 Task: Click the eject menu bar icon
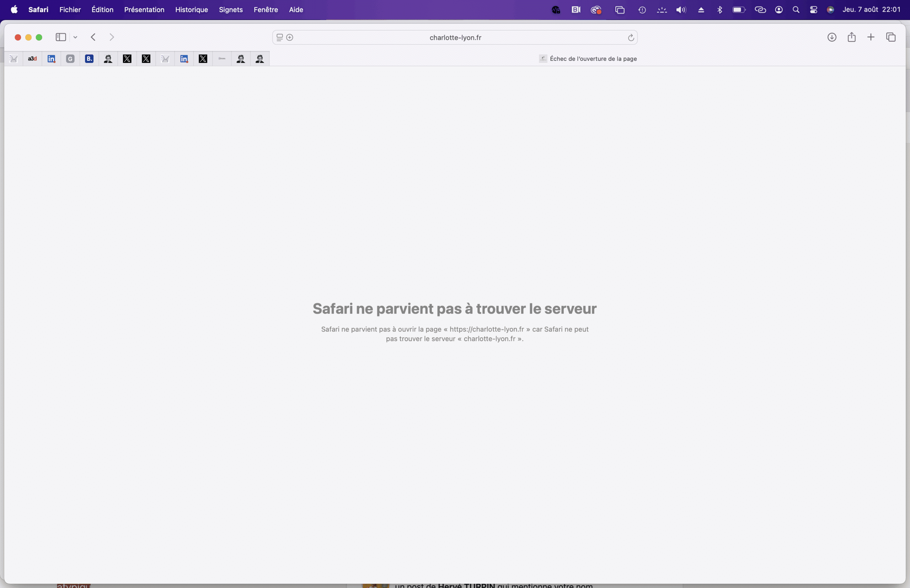tap(701, 10)
